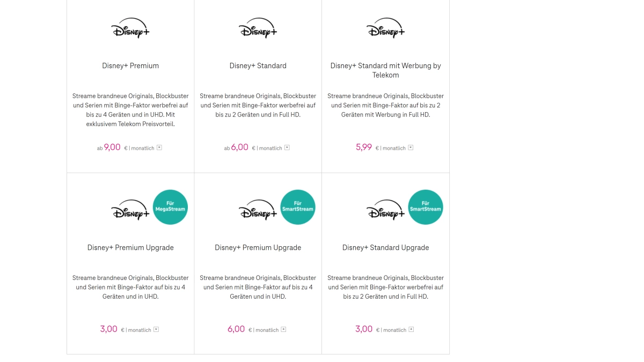The image size is (644, 362).
Task: Click the Disney+ Standard Upgrade title
Action: point(385,247)
